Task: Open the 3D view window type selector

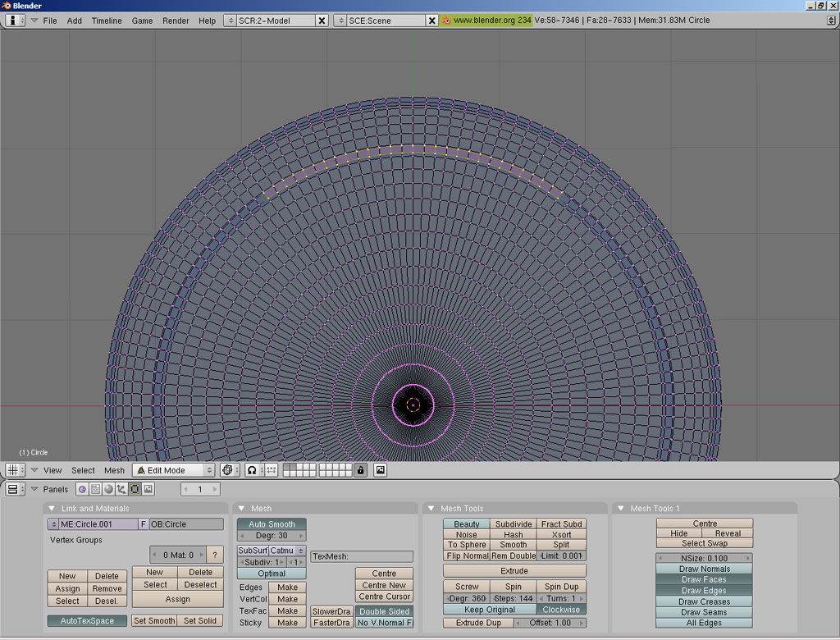Action: [x=15, y=470]
